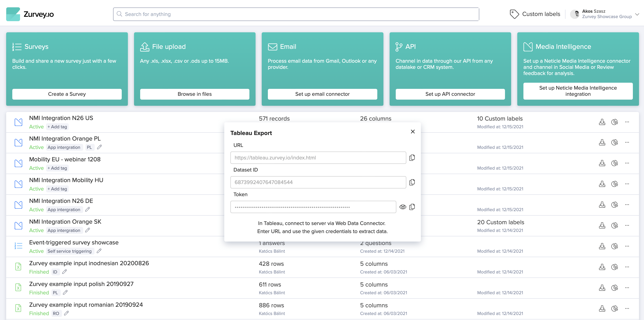The height and width of the screenshot is (320, 644).
Task: Click PL tag on NMI Integration Orange PL
Action: (89, 147)
